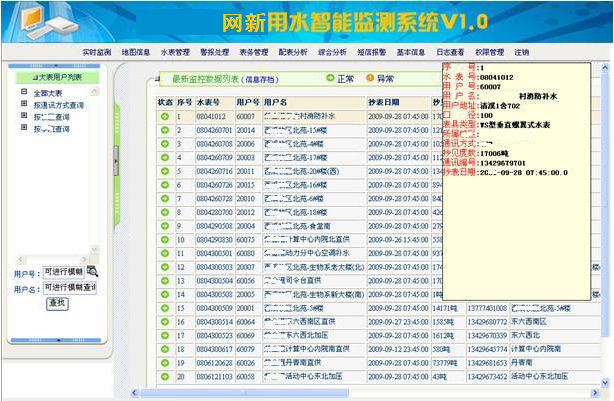Select 按通讯方式查询 in the tree
This screenshot has height=401, width=614.
pyautogui.click(x=59, y=105)
